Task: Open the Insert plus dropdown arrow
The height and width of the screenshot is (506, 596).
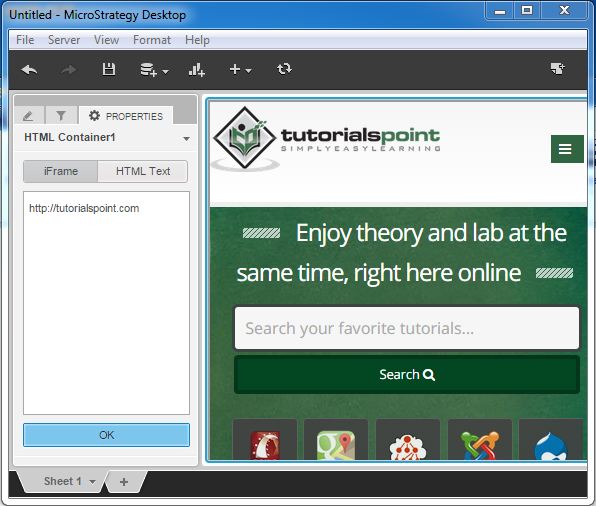Action: 248,71
